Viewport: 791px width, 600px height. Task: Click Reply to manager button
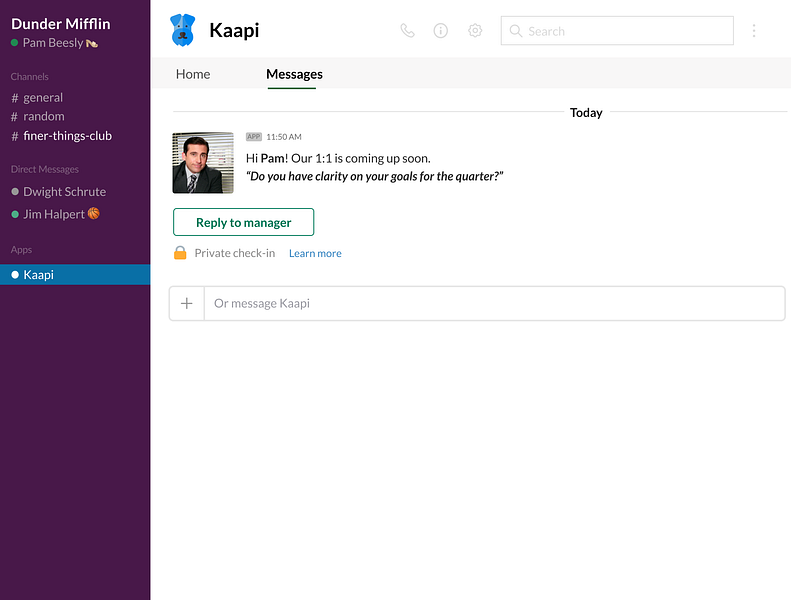click(x=243, y=222)
